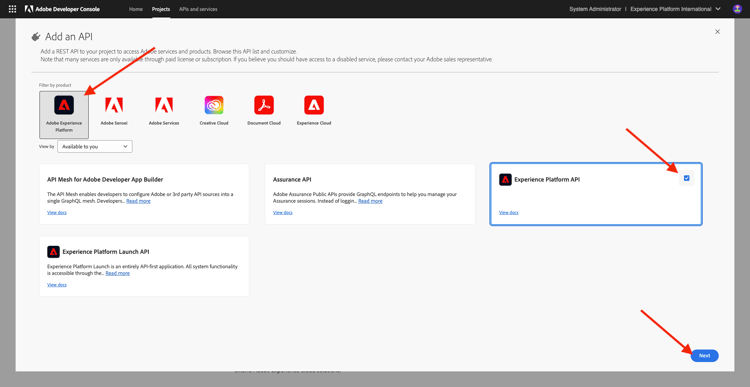Close the Add an API dialog
The height and width of the screenshot is (387, 750).
coord(717,32)
